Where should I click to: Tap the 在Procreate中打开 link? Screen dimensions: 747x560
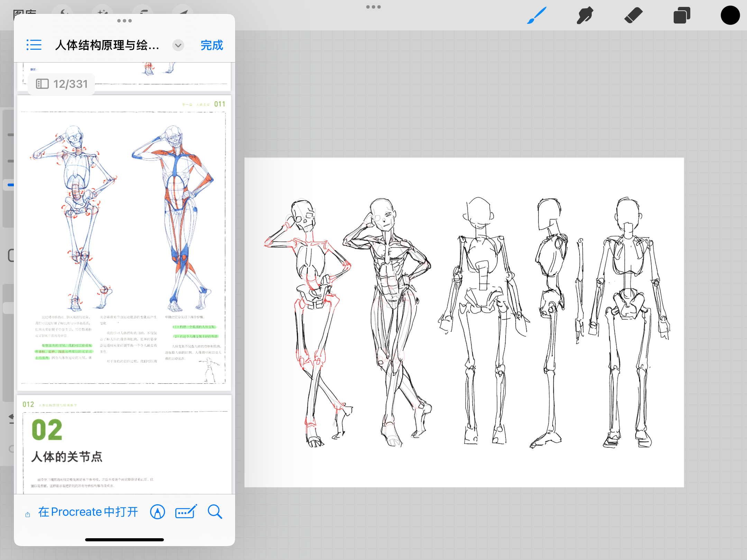point(88,512)
